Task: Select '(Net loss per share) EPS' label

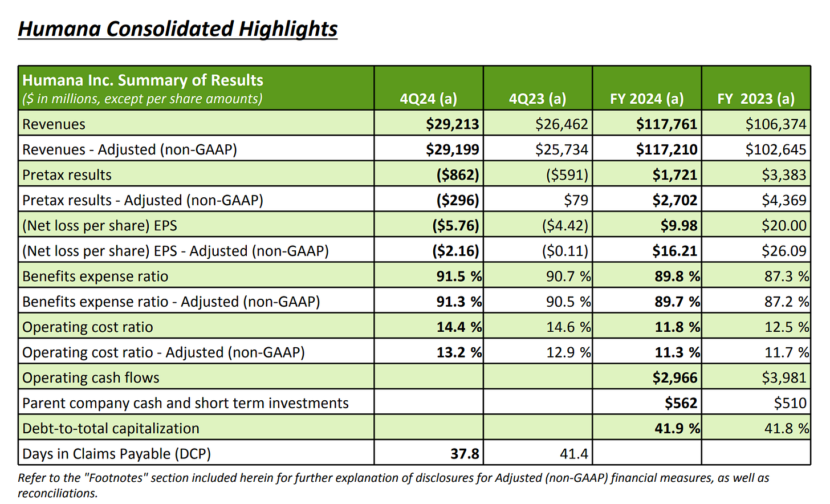Action: point(100,226)
